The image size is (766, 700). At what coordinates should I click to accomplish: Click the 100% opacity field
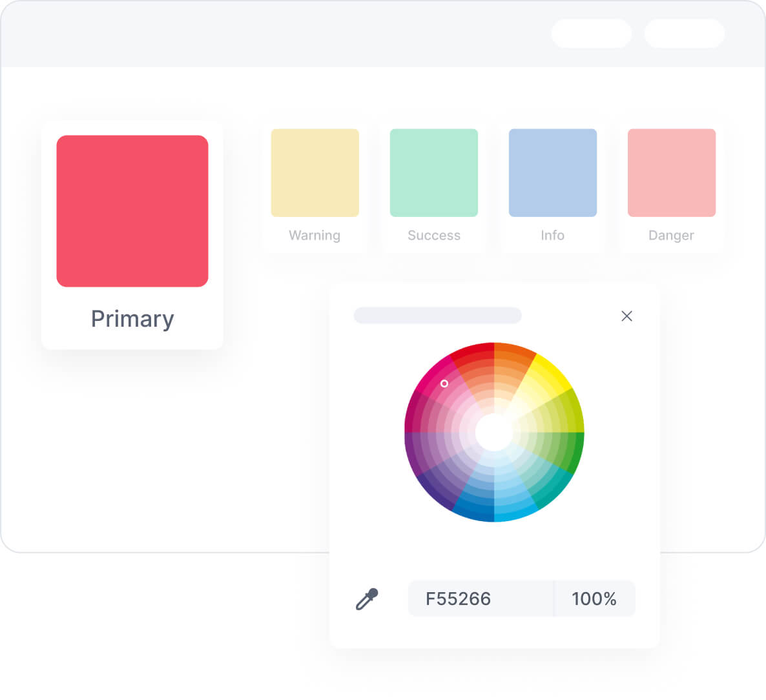point(594,599)
